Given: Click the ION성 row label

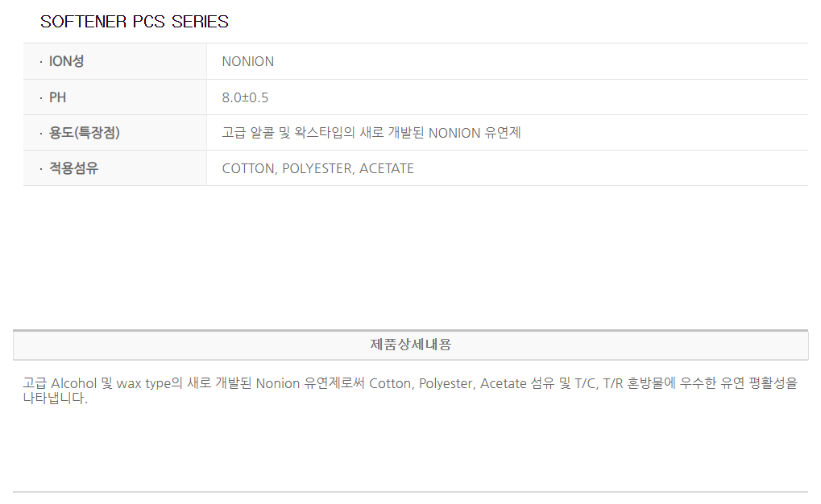Looking at the screenshot, I should (x=66, y=61).
